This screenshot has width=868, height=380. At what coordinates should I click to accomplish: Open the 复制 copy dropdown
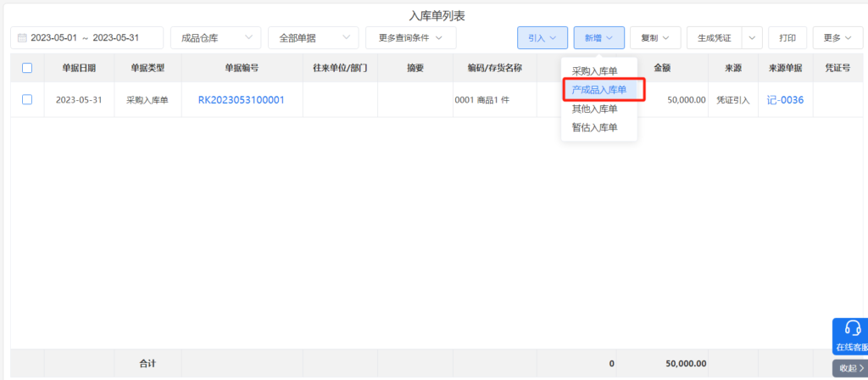(655, 37)
